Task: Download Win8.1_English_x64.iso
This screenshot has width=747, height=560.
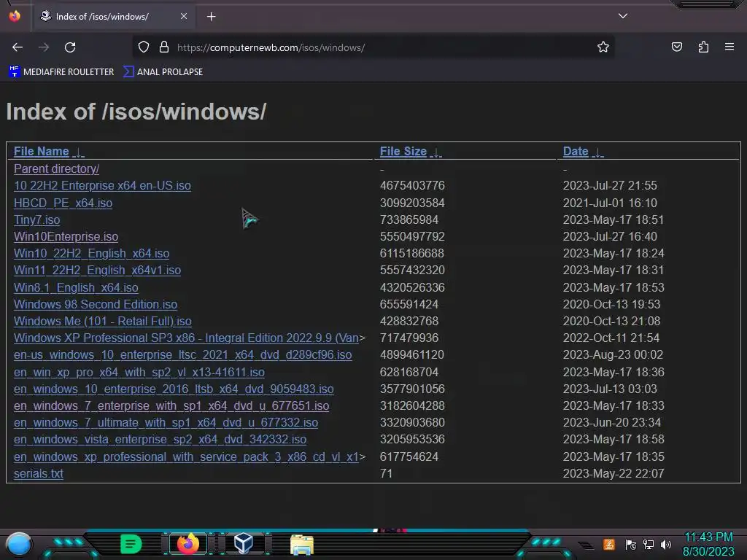Action: (x=76, y=287)
